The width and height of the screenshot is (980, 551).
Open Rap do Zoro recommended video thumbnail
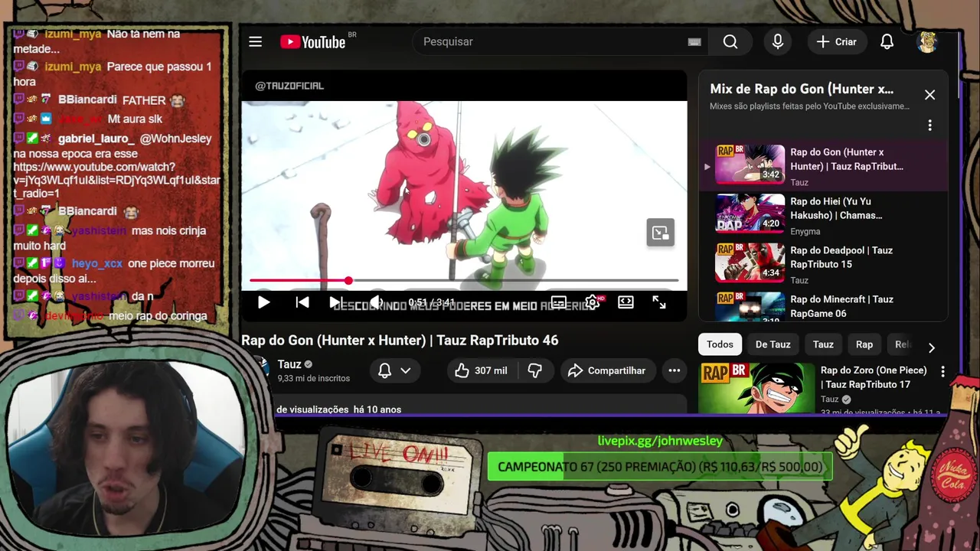click(x=756, y=387)
